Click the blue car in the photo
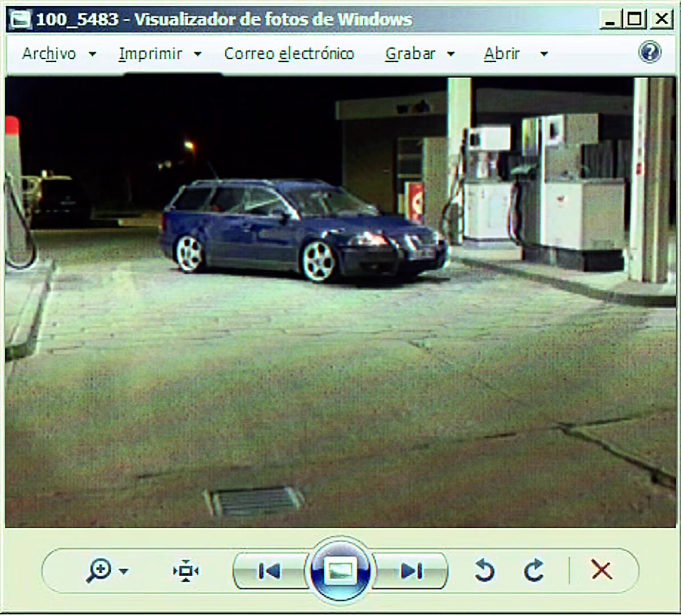The height and width of the screenshot is (616, 681). tap(303, 230)
